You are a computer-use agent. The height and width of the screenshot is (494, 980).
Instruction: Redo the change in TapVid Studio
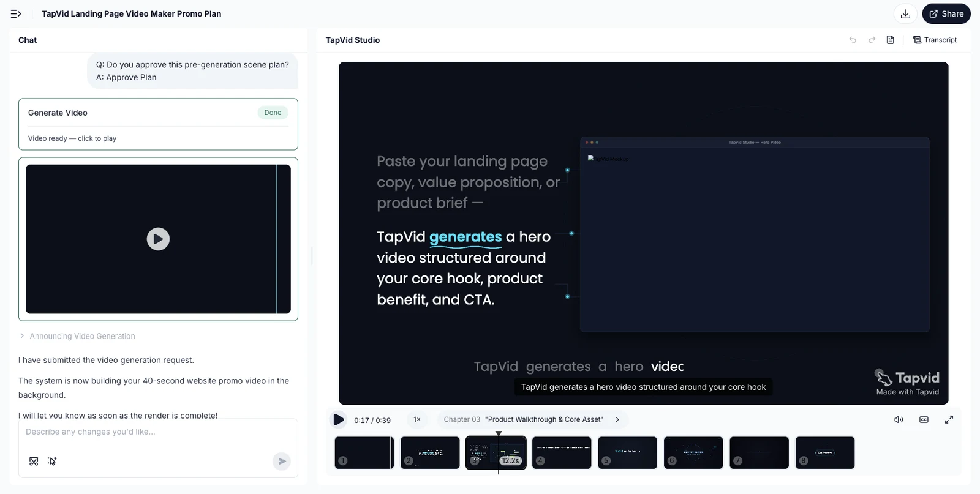click(872, 40)
